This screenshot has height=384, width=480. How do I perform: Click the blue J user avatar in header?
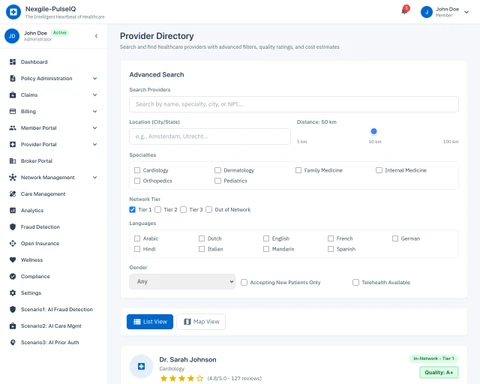point(426,12)
